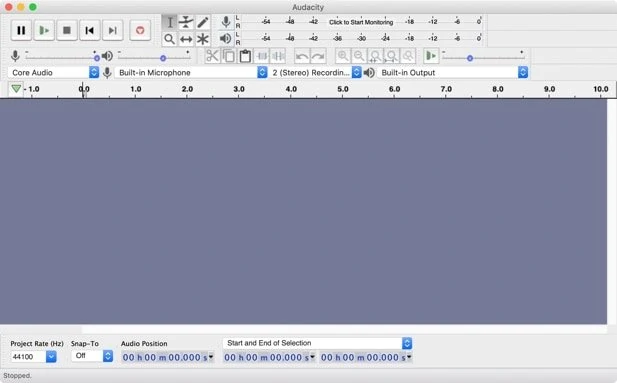The height and width of the screenshot is (383, 617).
Task: Click the Play-at-Speed green button
Action: 431,56
